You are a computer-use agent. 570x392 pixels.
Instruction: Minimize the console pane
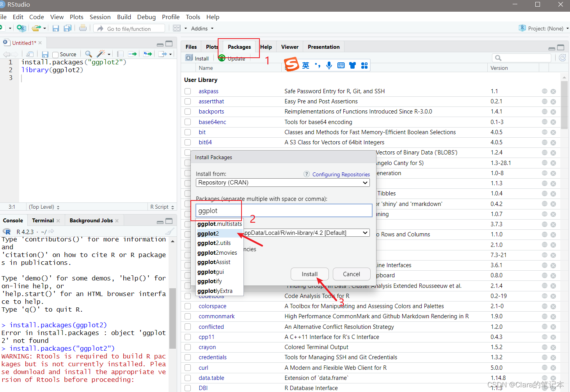click(x=160, y=222)
